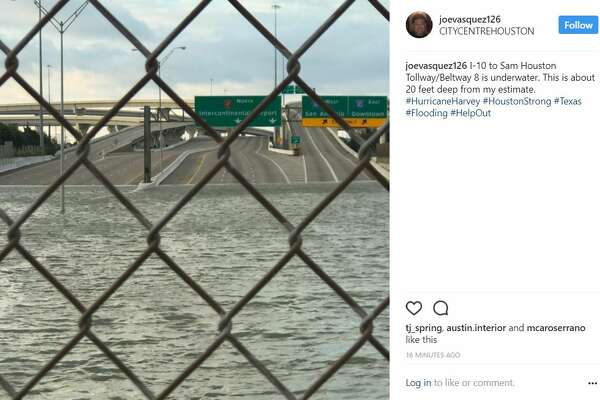Open the three-dot more options menu
Screen dimensions: 600x400
click(x=592, y=383)
